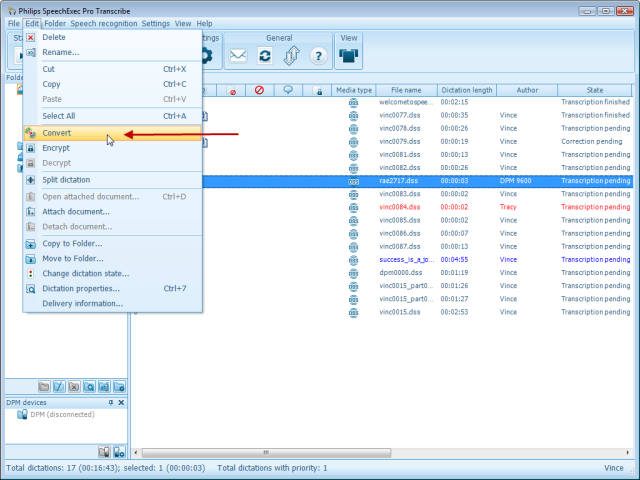Select Split dictation entry
This screenshot has width=640, height=480.
click(x=113, y=180)
